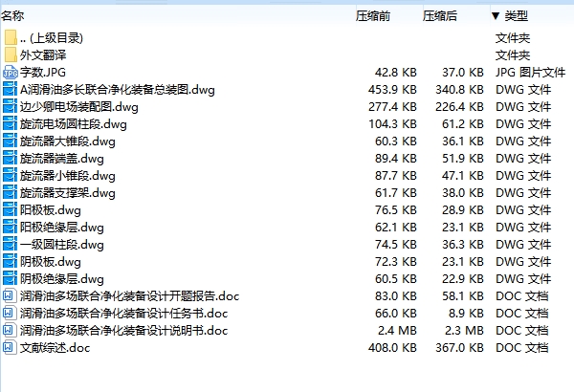
Task: Click the 104.3 KB original size value
Action: click(392, 124)
